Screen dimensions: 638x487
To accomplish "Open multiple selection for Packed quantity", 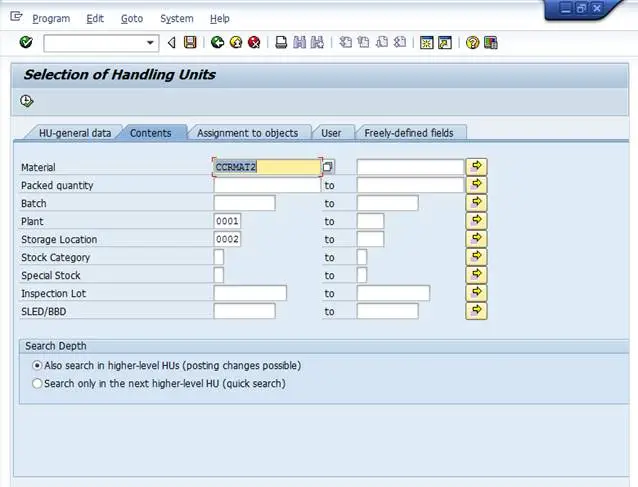I will click(x=476, y=185).
